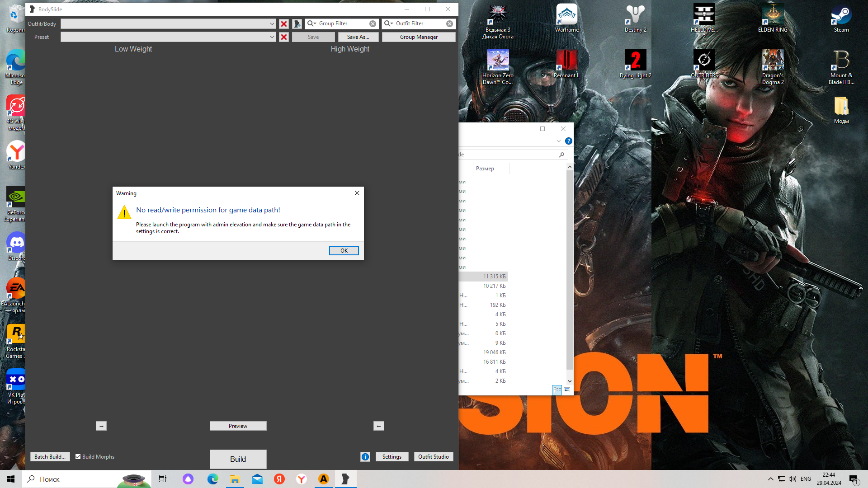
Task: Open Group Manager
Action: [x=419, y=37]
